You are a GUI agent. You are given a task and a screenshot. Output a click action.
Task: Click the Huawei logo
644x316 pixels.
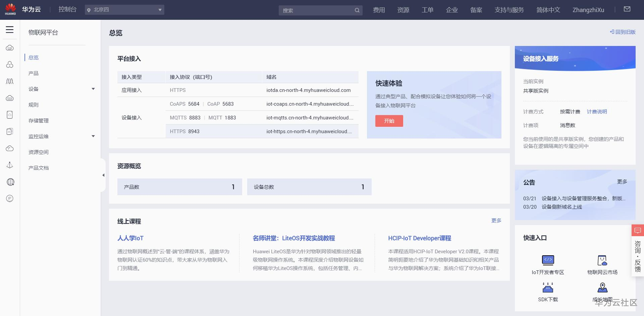[x=10, y=9]
